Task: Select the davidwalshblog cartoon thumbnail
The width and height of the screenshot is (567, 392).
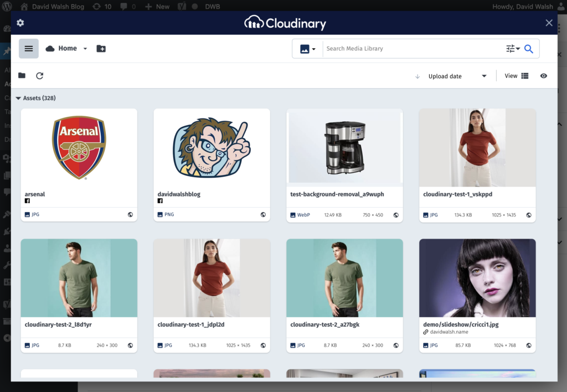Action: 212,147
